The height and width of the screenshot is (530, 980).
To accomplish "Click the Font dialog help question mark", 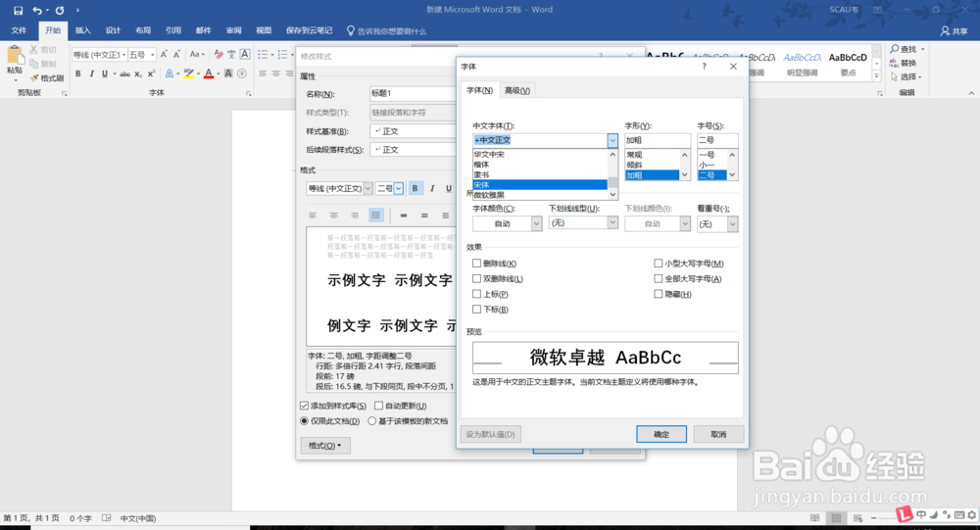I will [x=704, y=67].
